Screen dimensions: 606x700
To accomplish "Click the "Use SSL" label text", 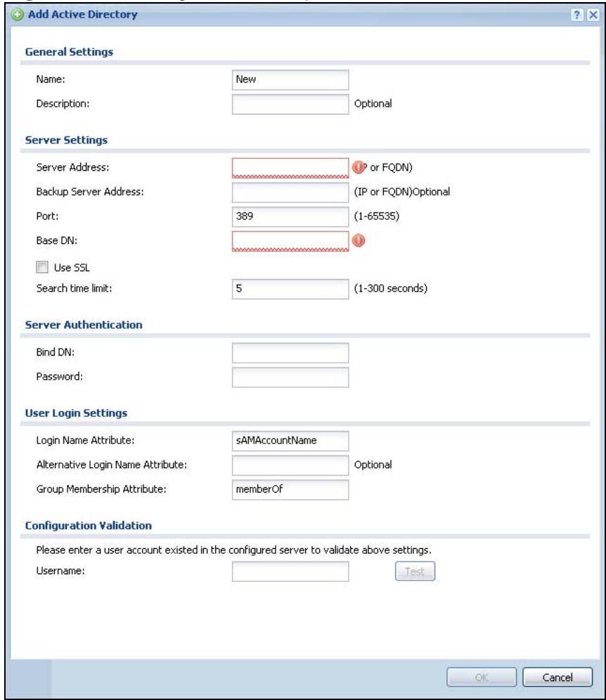I will [72, 267].
